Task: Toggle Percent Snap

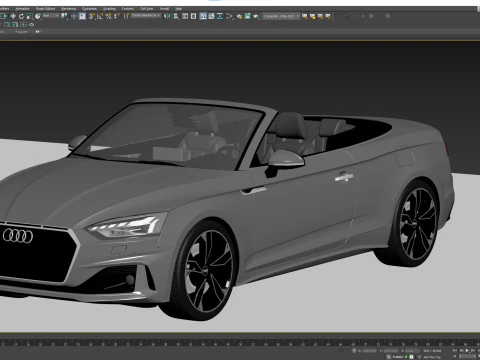Action: (108, 16)
